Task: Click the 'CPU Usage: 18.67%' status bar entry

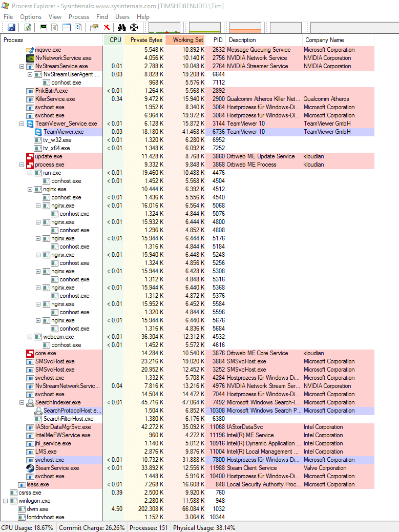Action: point(28,527)
